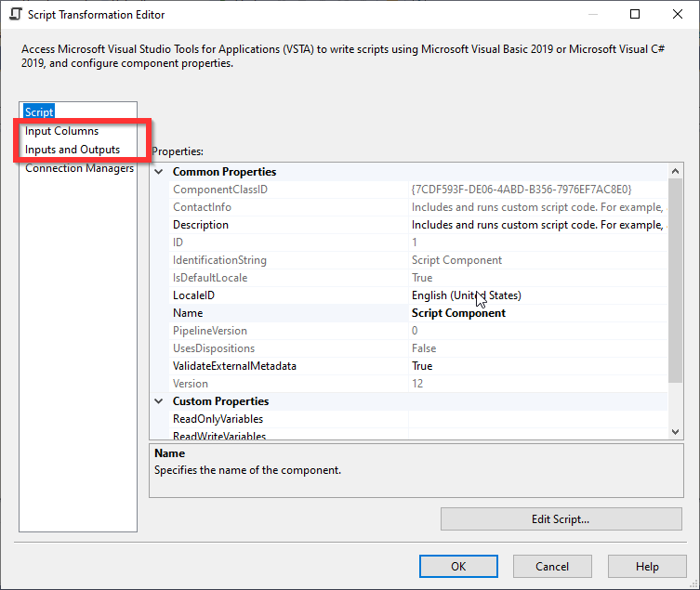Collapse the Common Properties section
This screenshot has width=700, height=590.
click(x=159, y=172)
